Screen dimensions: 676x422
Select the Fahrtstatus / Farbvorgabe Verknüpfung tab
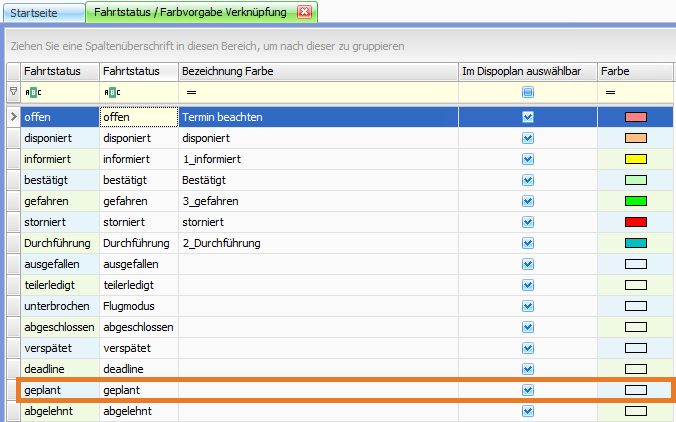[x=190, y=12]
